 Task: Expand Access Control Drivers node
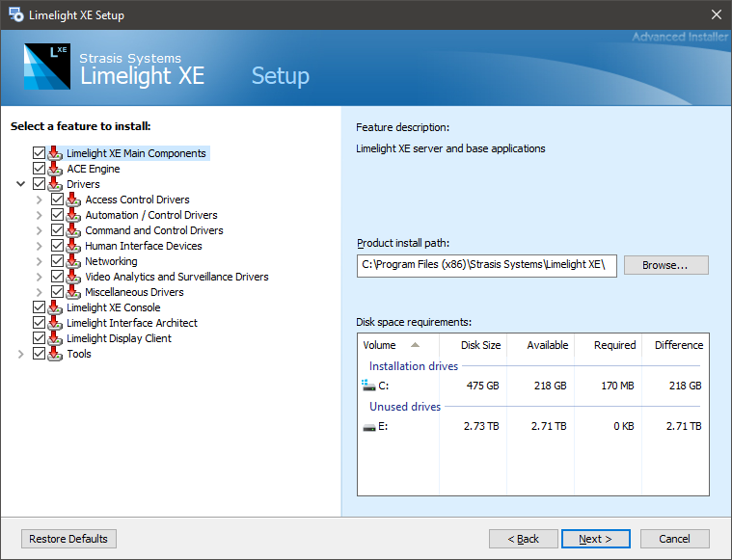point(40,200)
